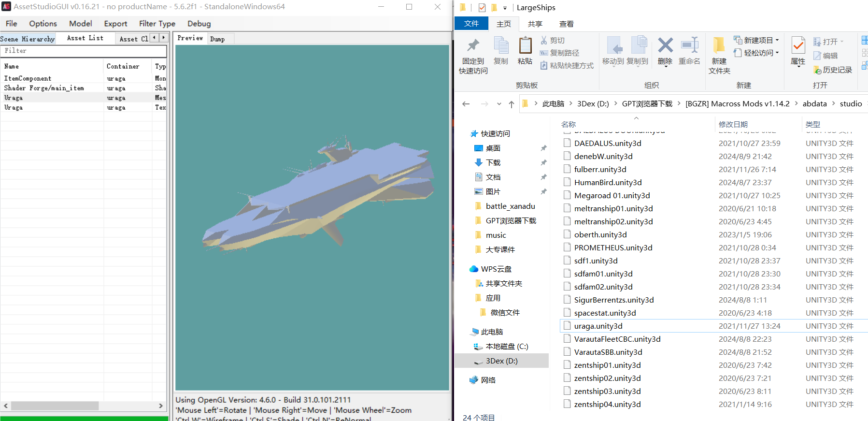Click the Edit (编辑) ribbon icon
Image resolution: width=868 pixels, height=421 pixels.
(x=817, y=56)
